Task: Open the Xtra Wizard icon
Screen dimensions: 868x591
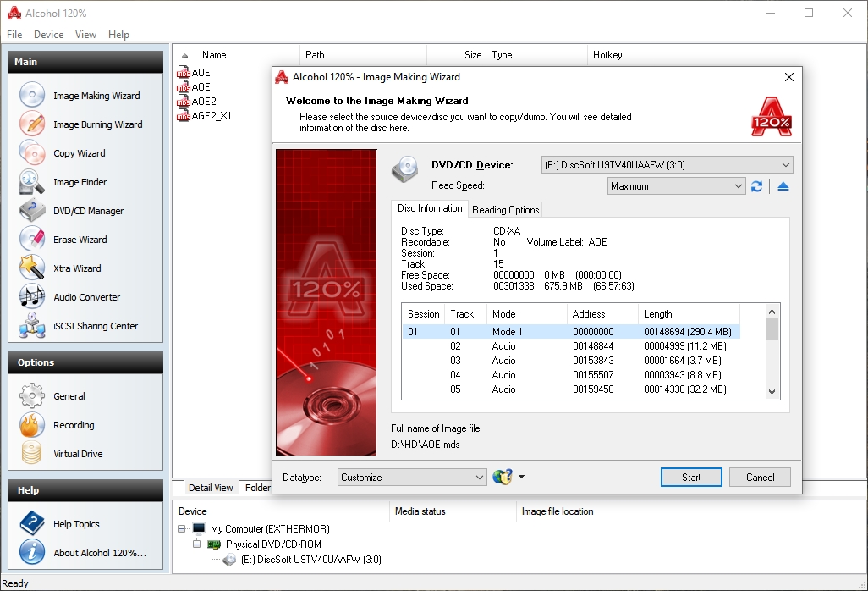Action: click(32, 268)
